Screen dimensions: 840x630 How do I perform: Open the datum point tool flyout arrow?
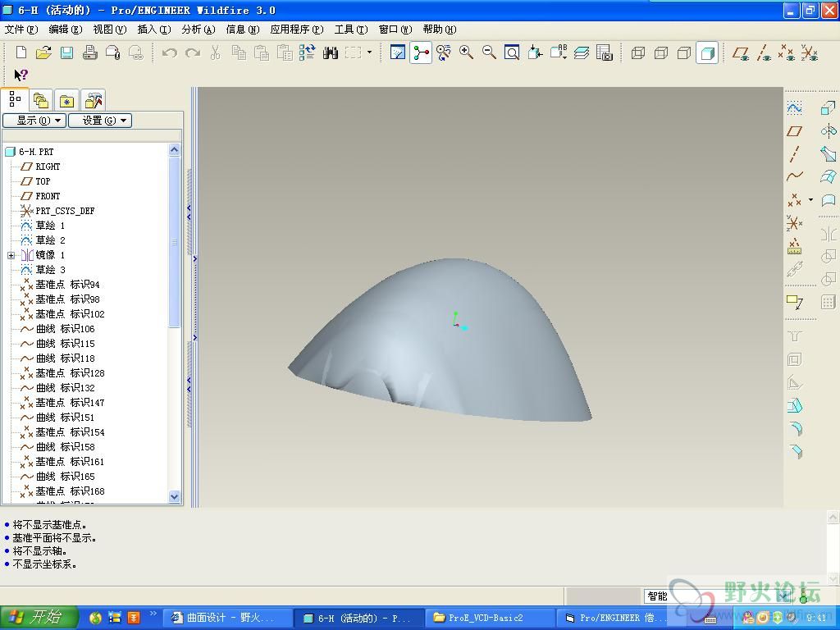(x=810, y=200)
